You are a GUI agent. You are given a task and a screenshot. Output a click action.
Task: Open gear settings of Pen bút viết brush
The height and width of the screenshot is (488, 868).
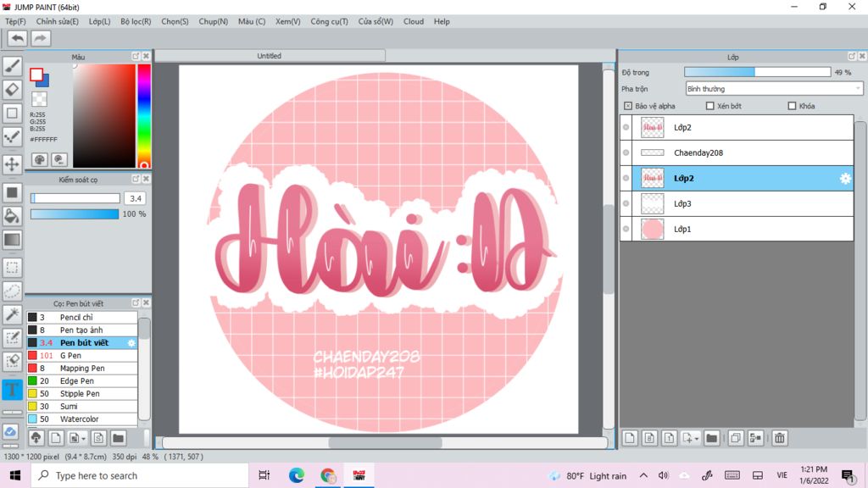point(131,343)
